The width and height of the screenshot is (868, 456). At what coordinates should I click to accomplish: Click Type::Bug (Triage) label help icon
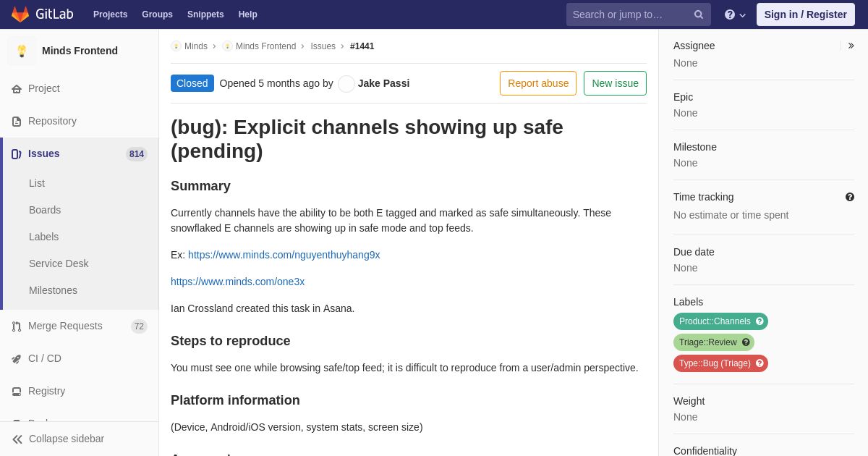coord(759,363)
